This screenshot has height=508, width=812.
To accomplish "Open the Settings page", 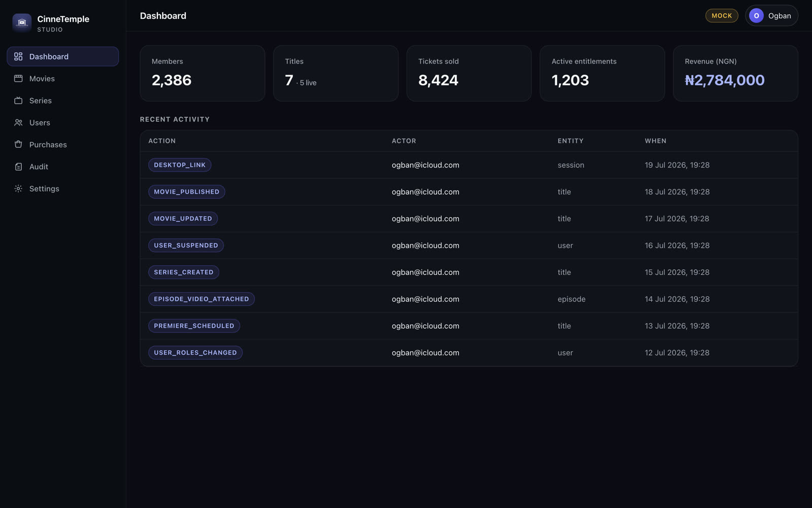I will point(63,188).
